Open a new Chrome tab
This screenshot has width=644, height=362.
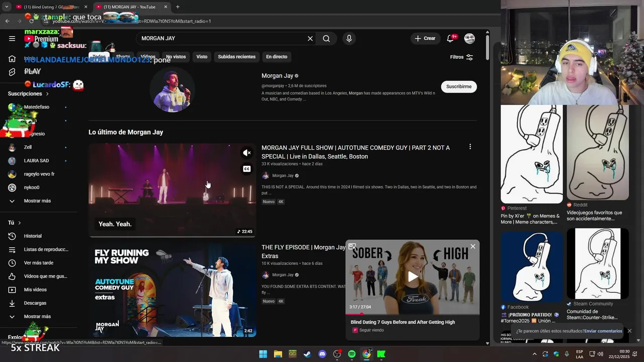(x=178, y=7)
